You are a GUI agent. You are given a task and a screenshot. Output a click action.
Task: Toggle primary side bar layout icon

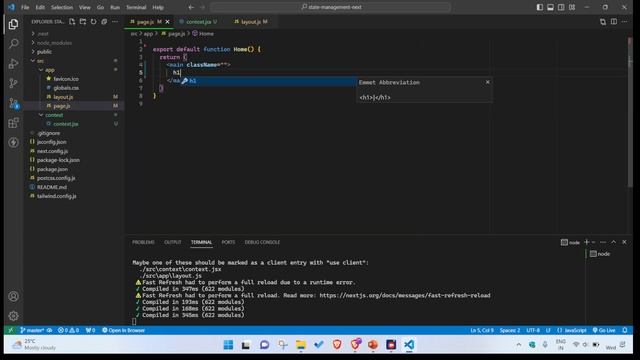(540, 7)
